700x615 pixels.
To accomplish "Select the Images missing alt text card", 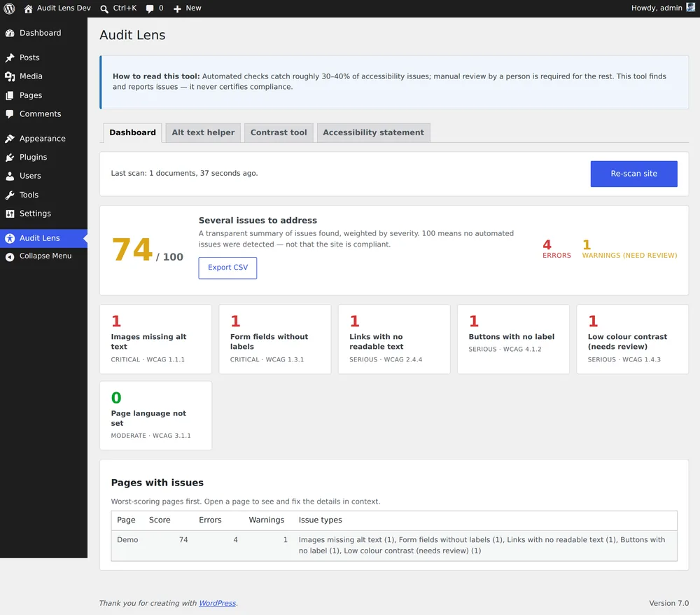I will tap(156, 340).
